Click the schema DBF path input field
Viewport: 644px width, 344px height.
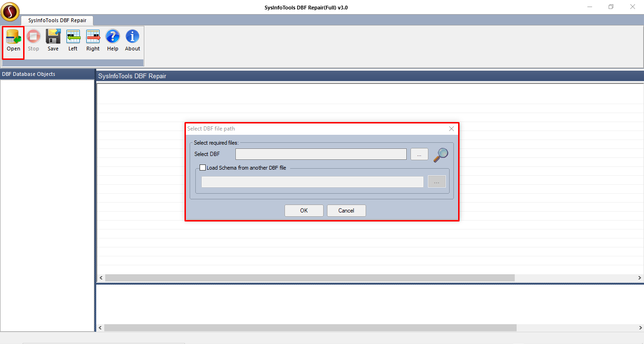[x=312, y=181]
